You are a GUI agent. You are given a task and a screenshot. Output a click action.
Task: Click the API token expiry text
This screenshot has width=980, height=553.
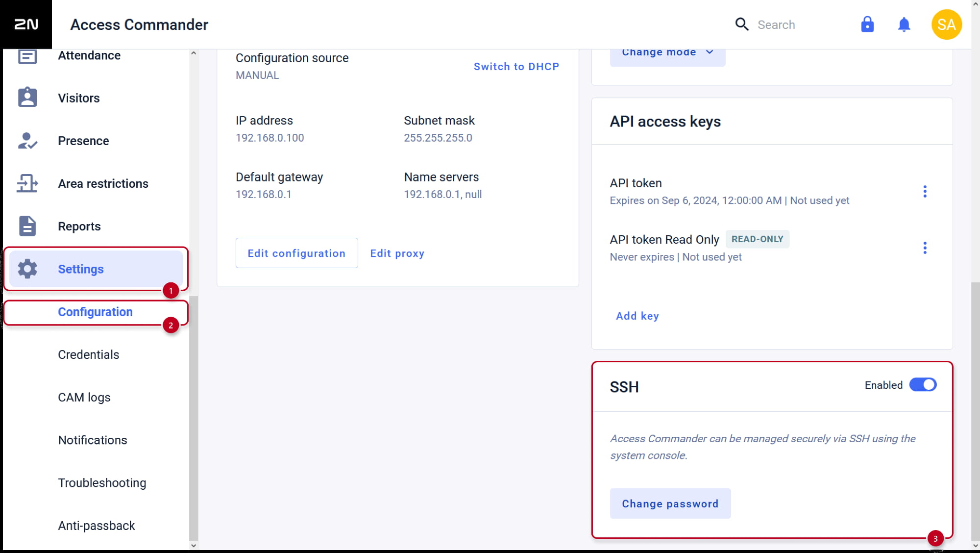tap(730, 200)
